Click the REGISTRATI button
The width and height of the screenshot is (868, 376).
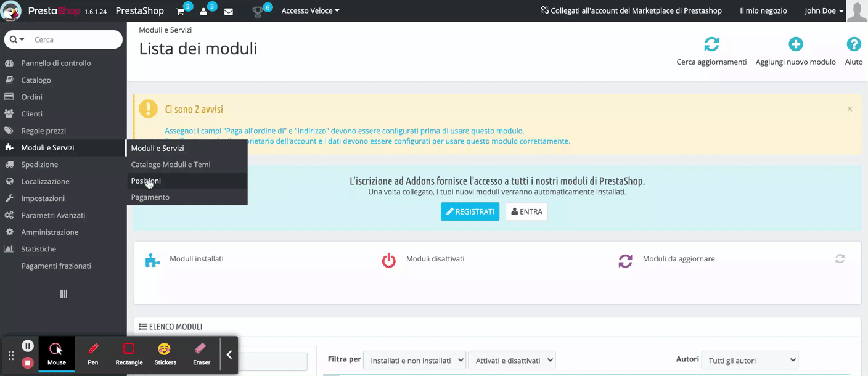pyautogui.click(x=470, y=211)
